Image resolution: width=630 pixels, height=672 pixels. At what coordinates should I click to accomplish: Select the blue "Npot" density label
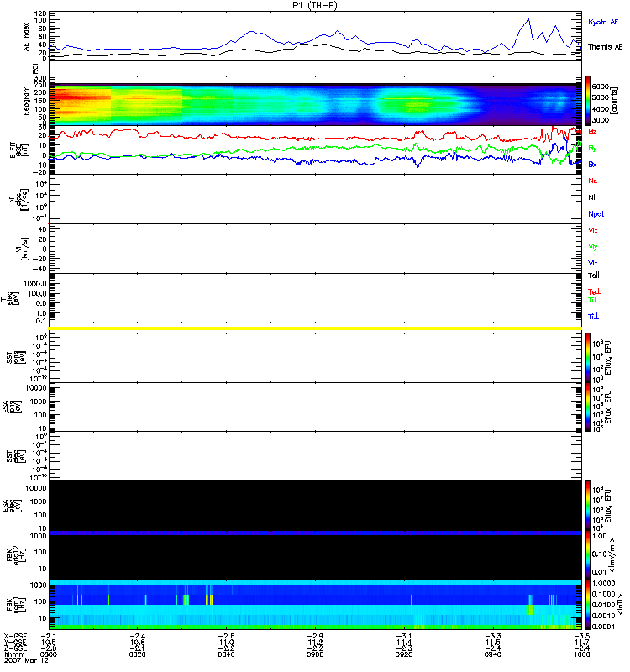tap(596, 214)
